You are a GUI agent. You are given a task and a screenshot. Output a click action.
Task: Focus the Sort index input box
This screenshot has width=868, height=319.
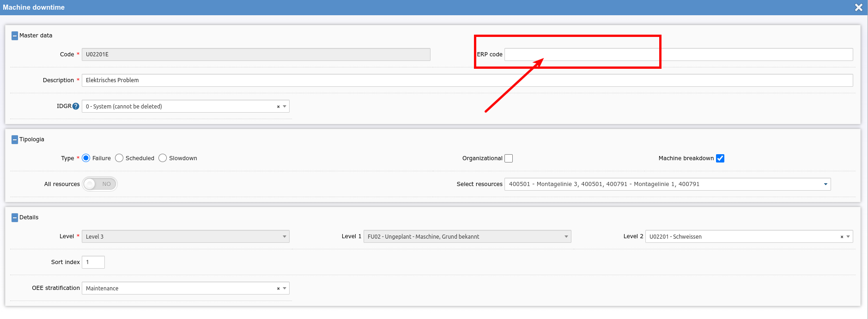93,262
